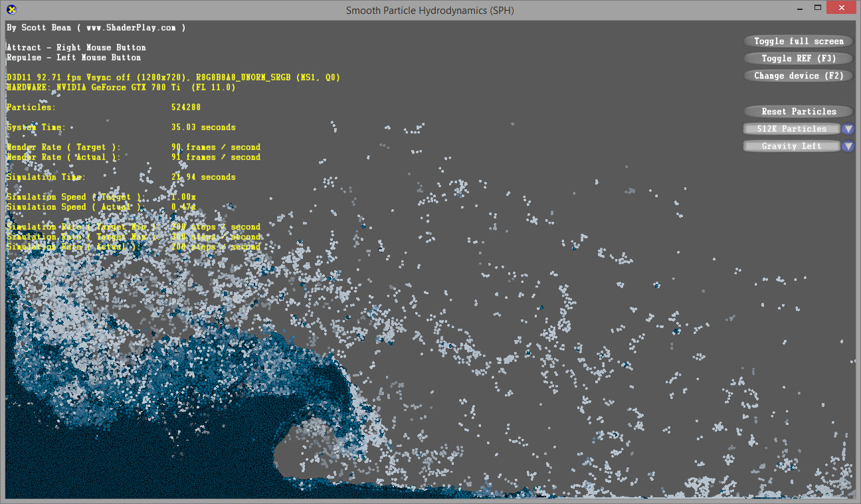The height and width of the screenshot is (504, 861).
Task: Click the Simulation Speed Target 1.00x value
Action: 183,197
